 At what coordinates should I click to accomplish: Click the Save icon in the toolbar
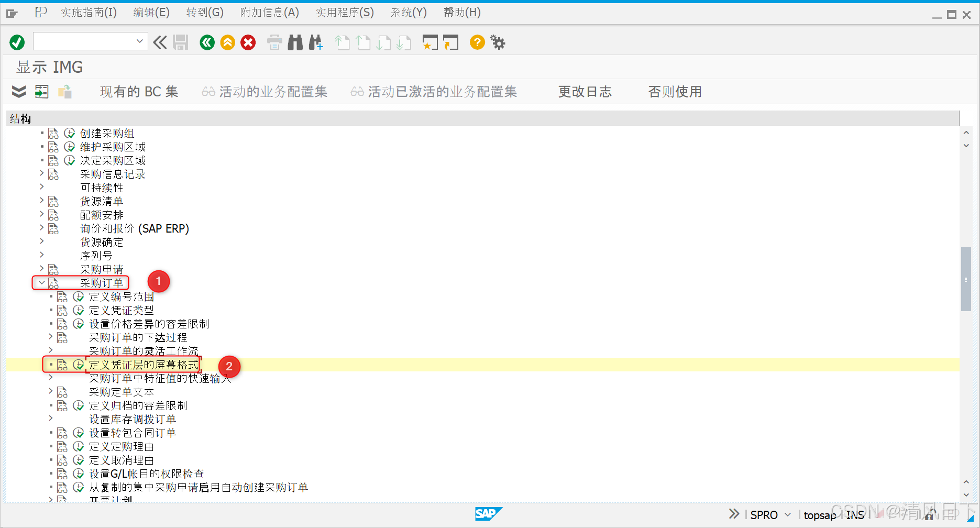point(181,42)
